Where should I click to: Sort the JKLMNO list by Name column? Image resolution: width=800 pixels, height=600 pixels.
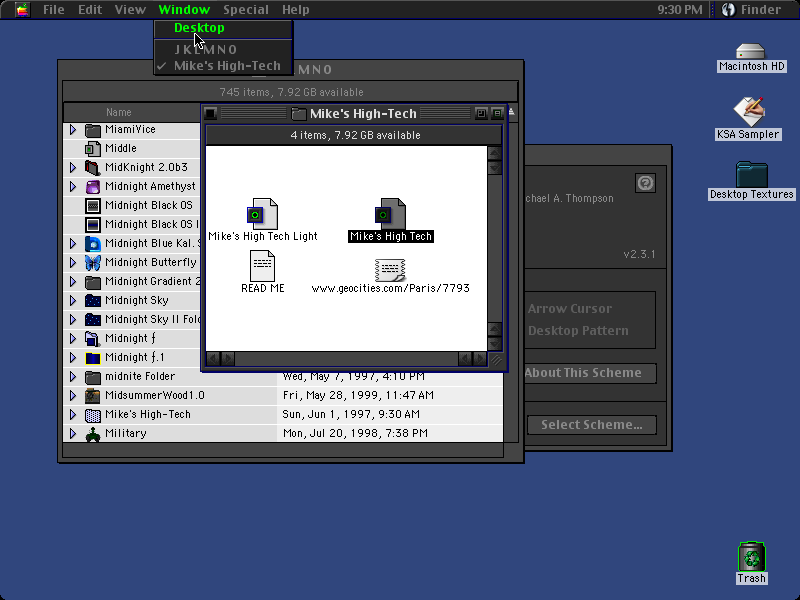tap(118, 112)
